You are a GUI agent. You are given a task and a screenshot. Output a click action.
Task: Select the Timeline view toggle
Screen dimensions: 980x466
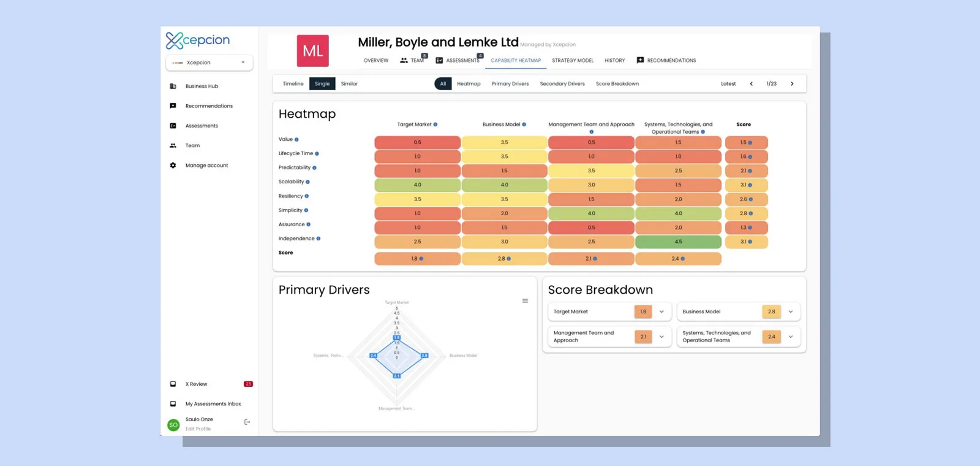point(293,84)
